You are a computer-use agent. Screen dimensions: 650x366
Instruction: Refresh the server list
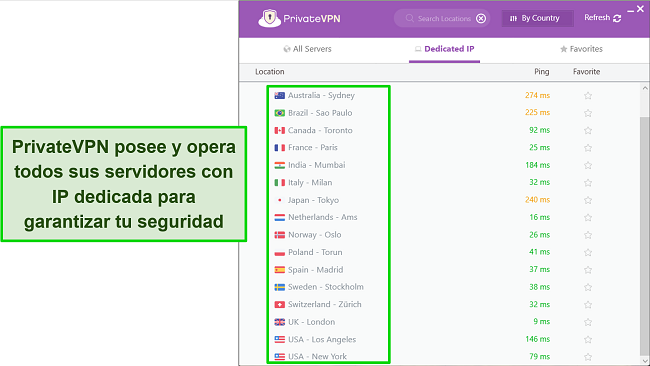coord(603,18)
